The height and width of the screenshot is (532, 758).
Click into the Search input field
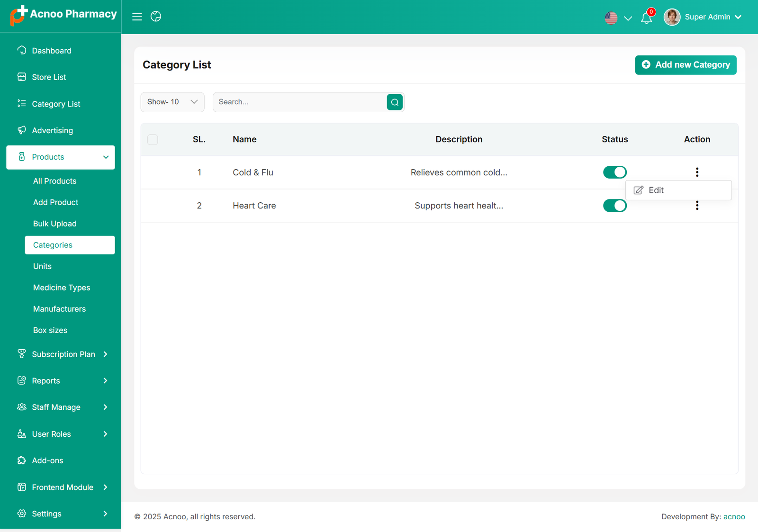pos(300,102)
